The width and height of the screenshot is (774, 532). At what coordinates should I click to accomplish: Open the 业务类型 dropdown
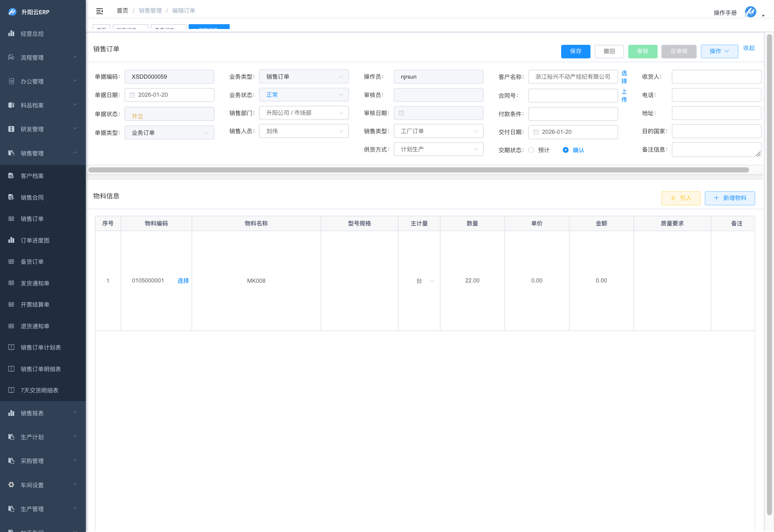point(304,77)
